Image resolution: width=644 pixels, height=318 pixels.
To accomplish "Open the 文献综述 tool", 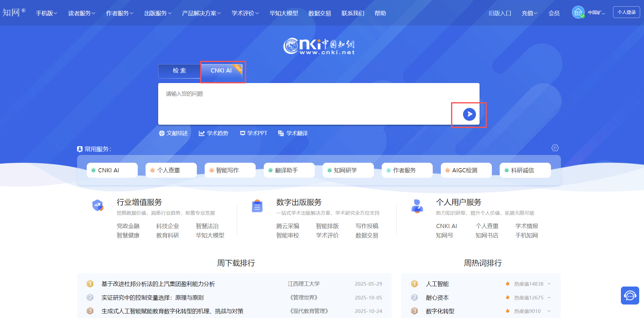I will coord(173,133).
